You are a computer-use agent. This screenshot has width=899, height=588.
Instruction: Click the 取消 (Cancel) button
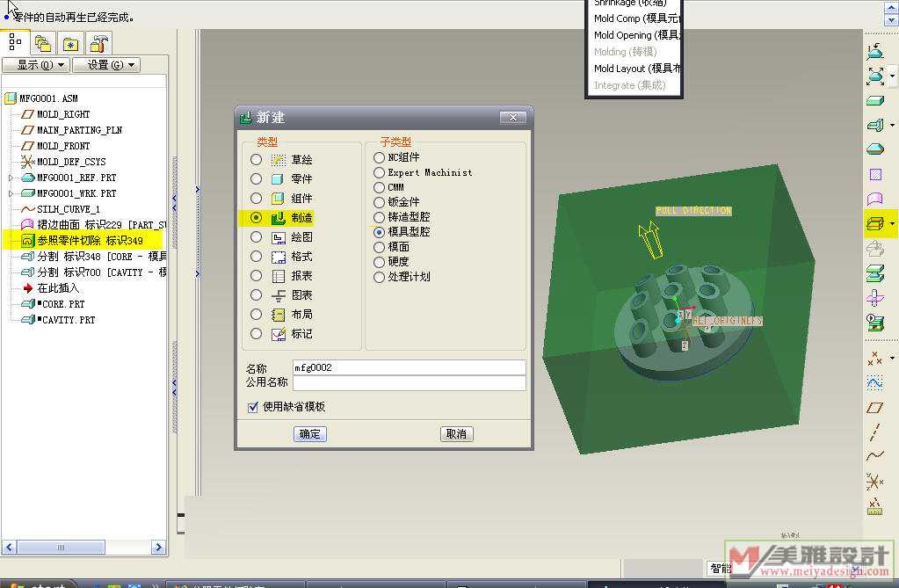(x=456, y=433)
